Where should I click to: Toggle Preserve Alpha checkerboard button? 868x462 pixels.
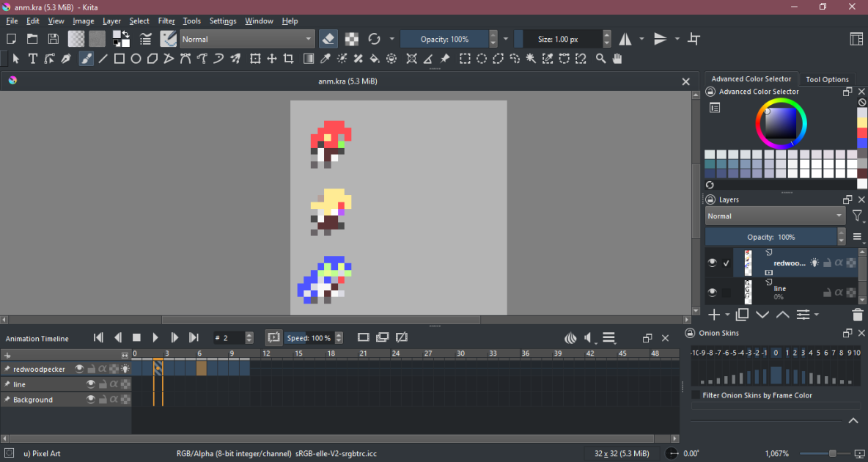351,39
